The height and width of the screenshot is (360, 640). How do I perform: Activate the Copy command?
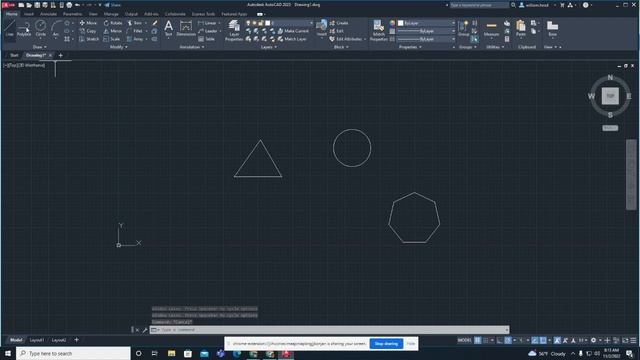click(88, 31)
